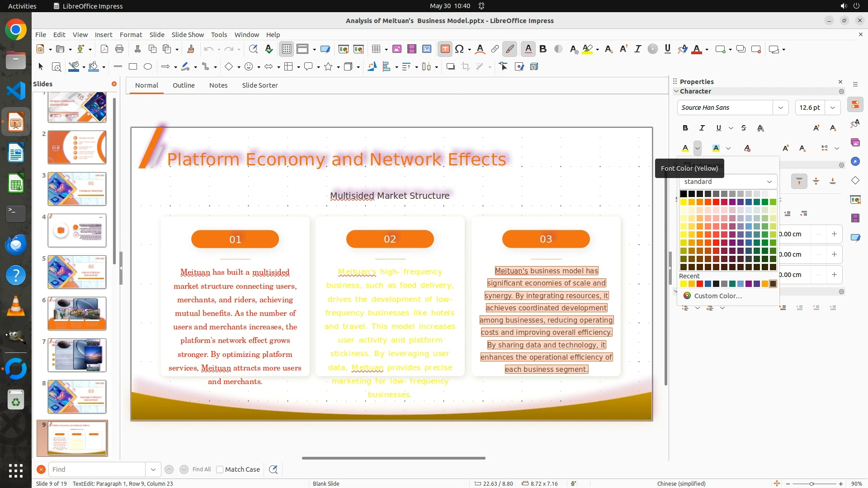Click the Strikethrough button in Character panel
The height and width of the screenshot is (488, 868).
[x=744, y=128]
